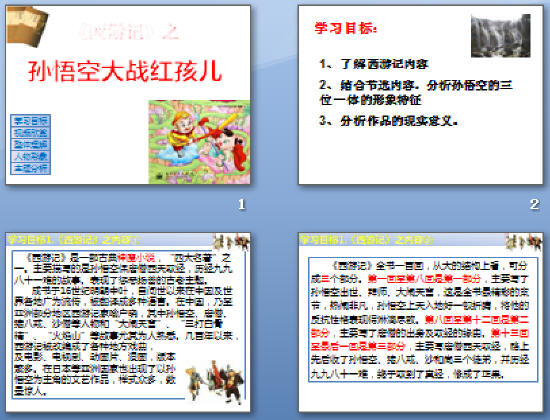Click the red title 孙悟空大战红孩儿
This screenshot has width=550, height=420.
click(125, 71)
